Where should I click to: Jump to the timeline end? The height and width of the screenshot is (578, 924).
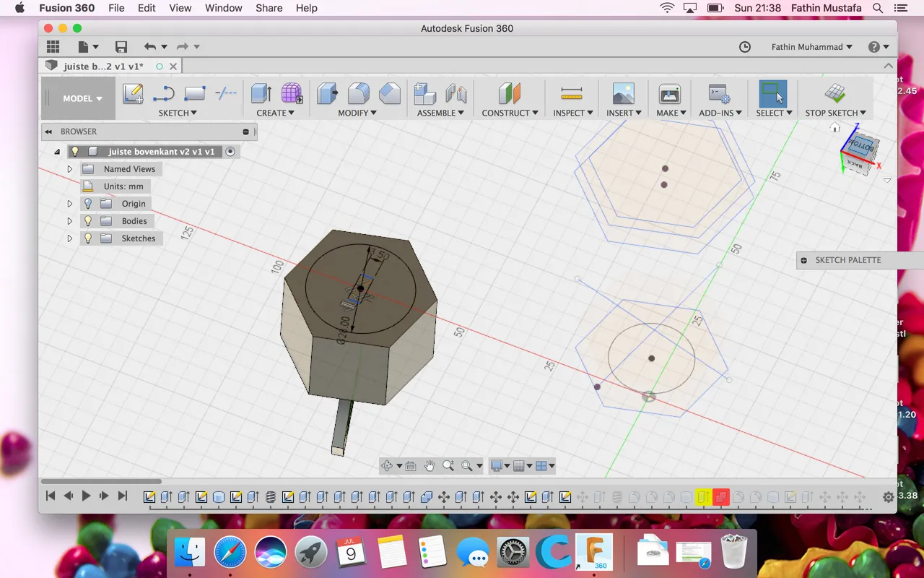point(123,496)
